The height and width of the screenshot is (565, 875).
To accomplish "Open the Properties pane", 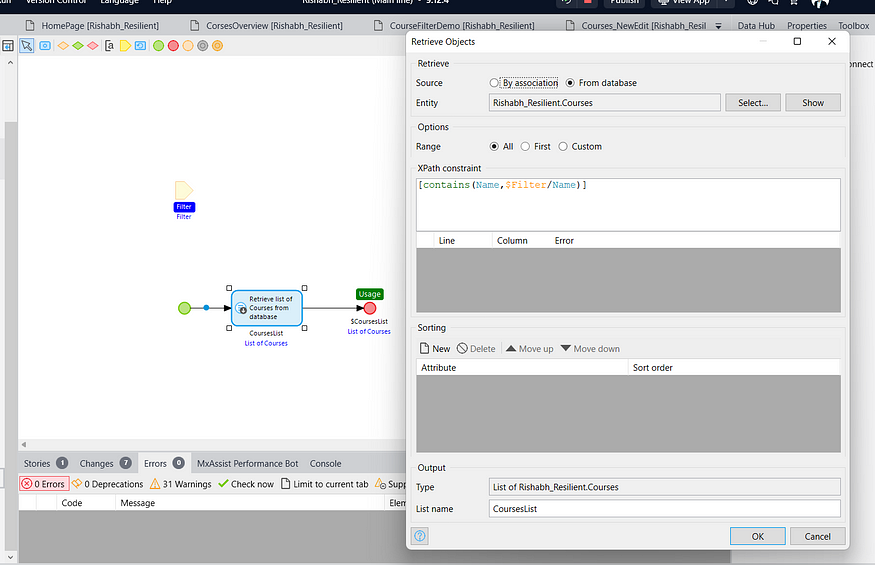I will [807, 26].
